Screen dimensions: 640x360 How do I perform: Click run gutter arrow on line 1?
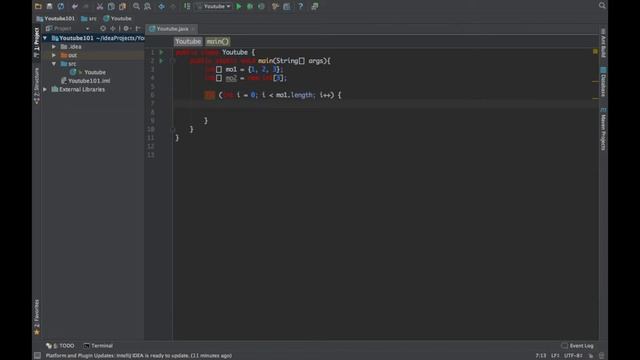tap(162, 52)
